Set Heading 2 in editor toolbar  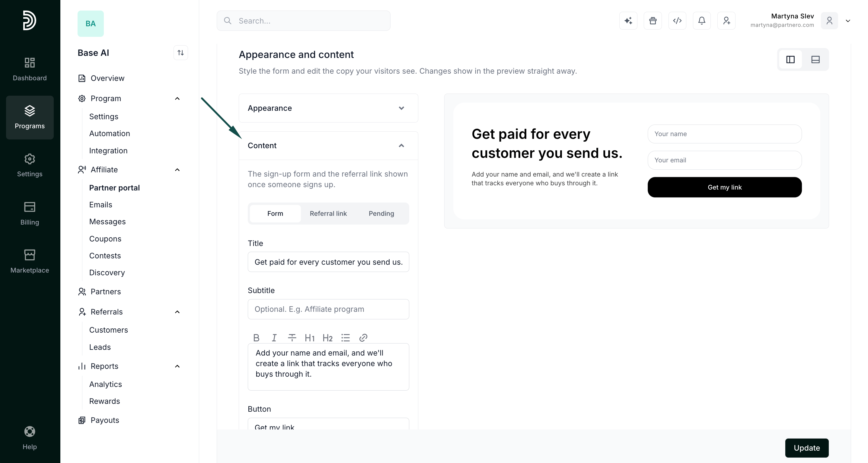click(x=327, y=338)
